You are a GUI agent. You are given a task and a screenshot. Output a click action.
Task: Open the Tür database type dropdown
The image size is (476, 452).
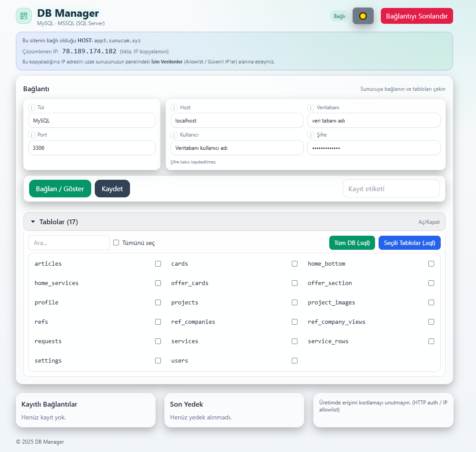pos(92,120)
